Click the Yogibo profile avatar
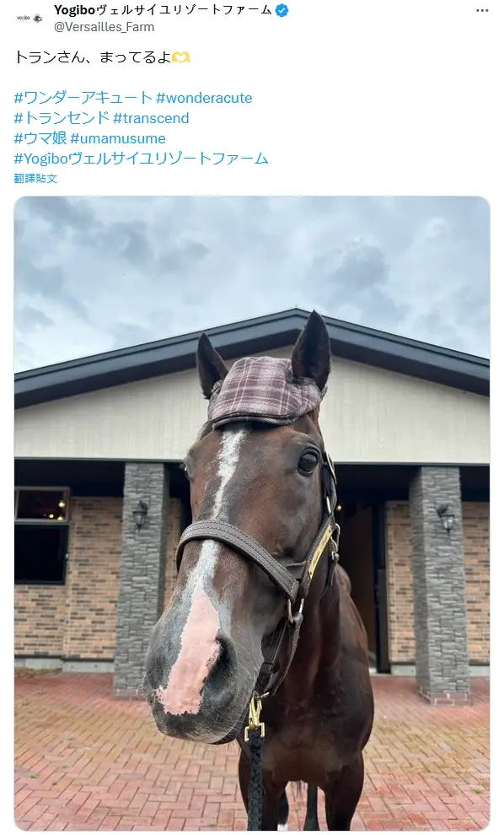The height and width of the screenshot is (835, 504). [x=29, y=18]
